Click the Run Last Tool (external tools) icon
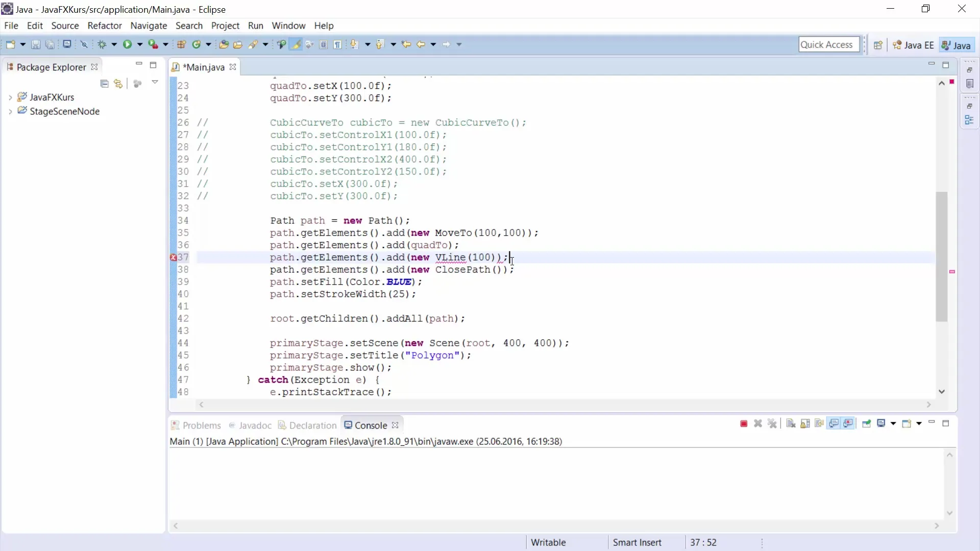 pos(153,44)
